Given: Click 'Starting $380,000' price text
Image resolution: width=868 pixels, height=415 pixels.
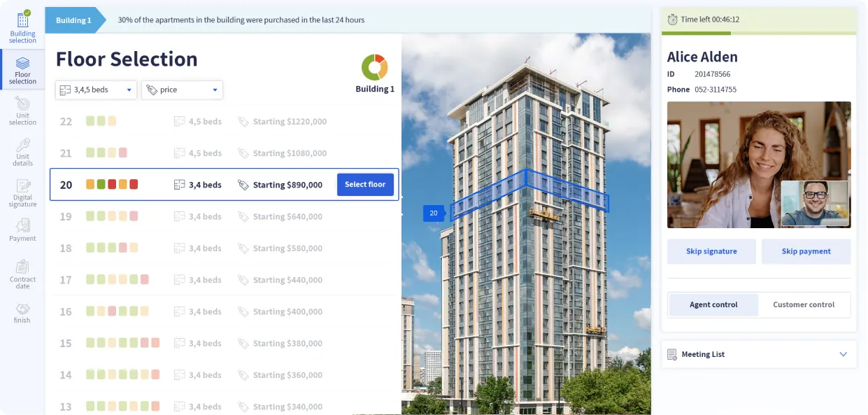Looking at the screenshot, I should click(287, 344).
